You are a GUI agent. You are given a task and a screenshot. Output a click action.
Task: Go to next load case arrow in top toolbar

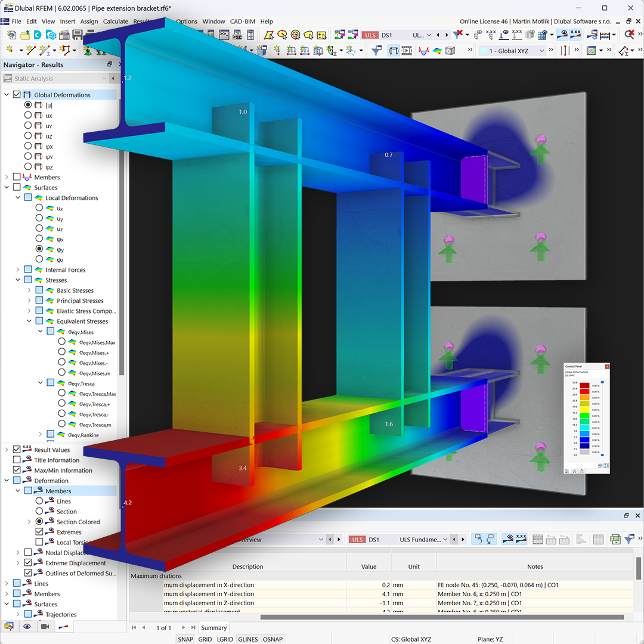point(447,35)
